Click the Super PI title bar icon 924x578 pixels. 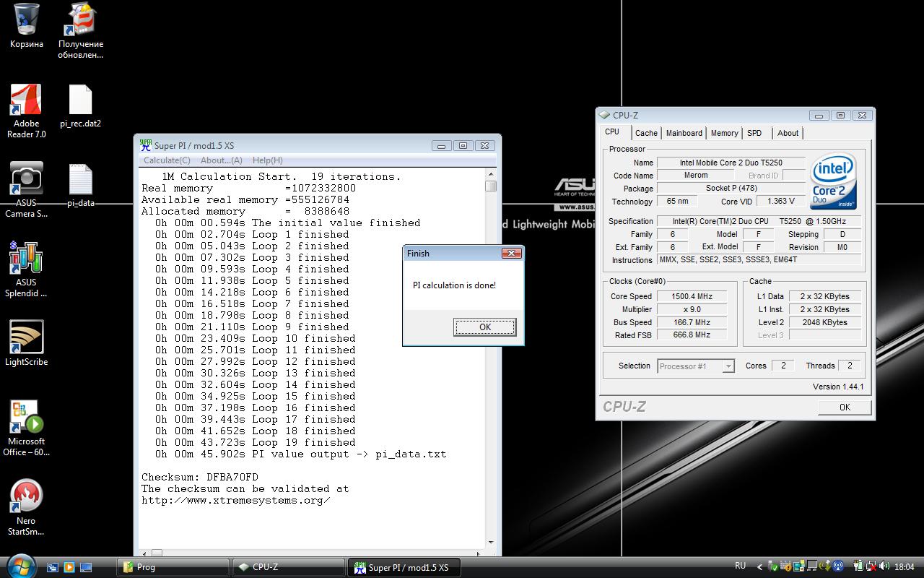[x=146, y=145]
